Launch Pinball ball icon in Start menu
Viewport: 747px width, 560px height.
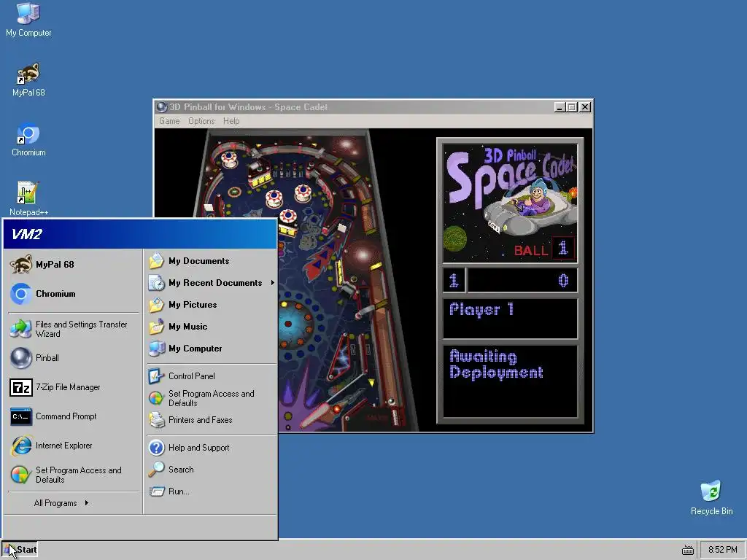click(x=21, y=358)
